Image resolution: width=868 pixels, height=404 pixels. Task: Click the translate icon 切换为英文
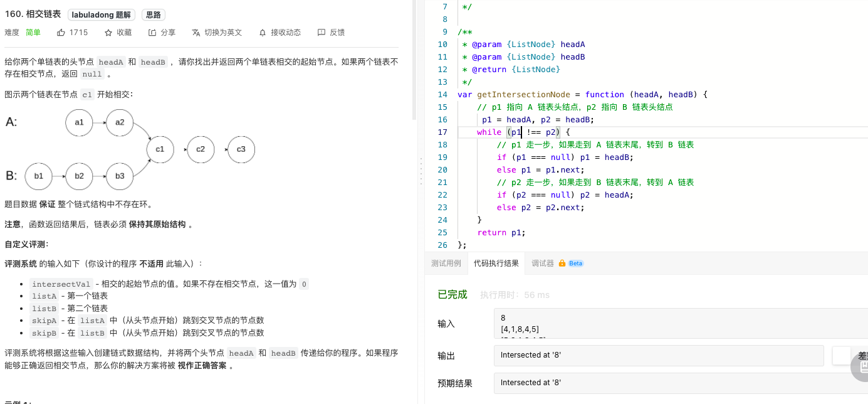(196, 33)
